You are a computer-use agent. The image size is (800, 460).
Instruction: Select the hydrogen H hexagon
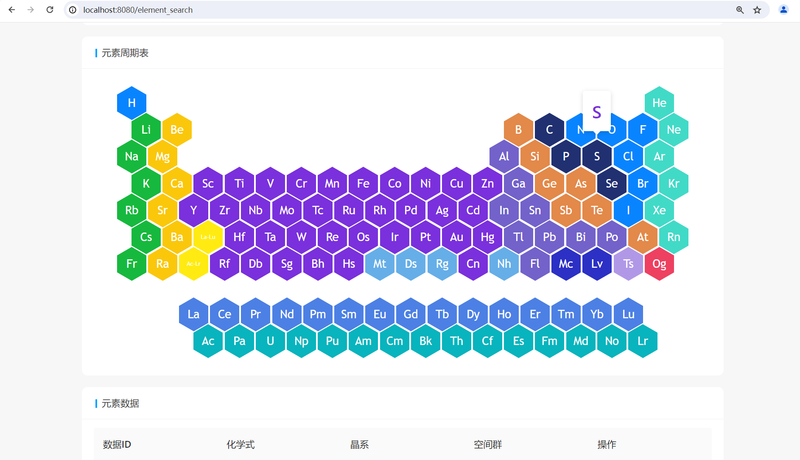click(x=132, y=103)
